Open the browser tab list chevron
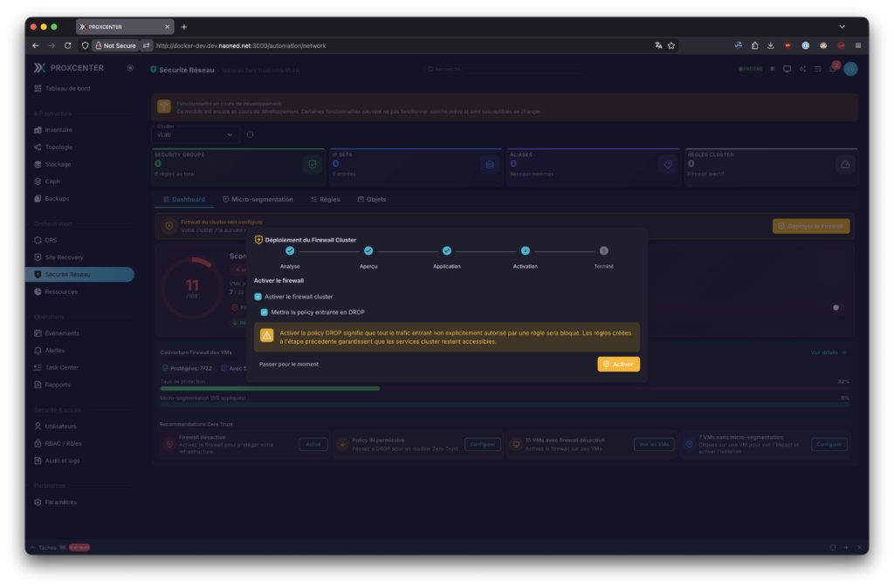Image resolution: width=894 pixels, height=588 pixels. pyautogui.click(x=842, y=27)
